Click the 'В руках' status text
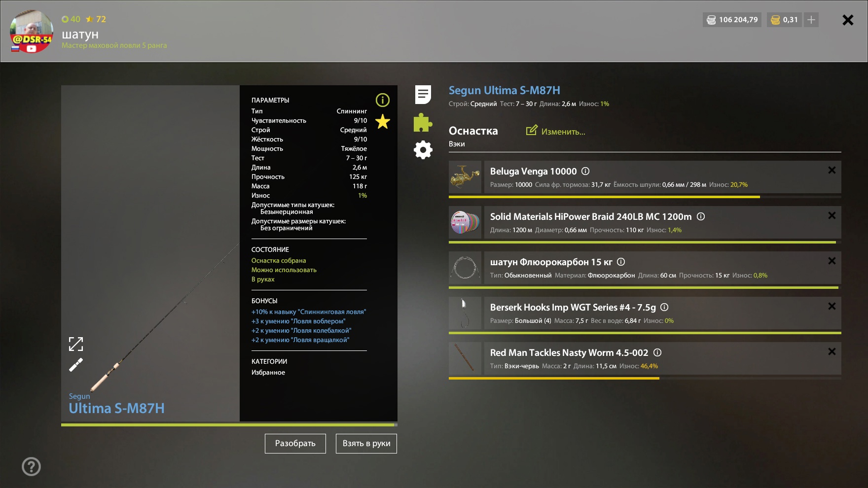This screenshot has width=868, height=488. 263,279
